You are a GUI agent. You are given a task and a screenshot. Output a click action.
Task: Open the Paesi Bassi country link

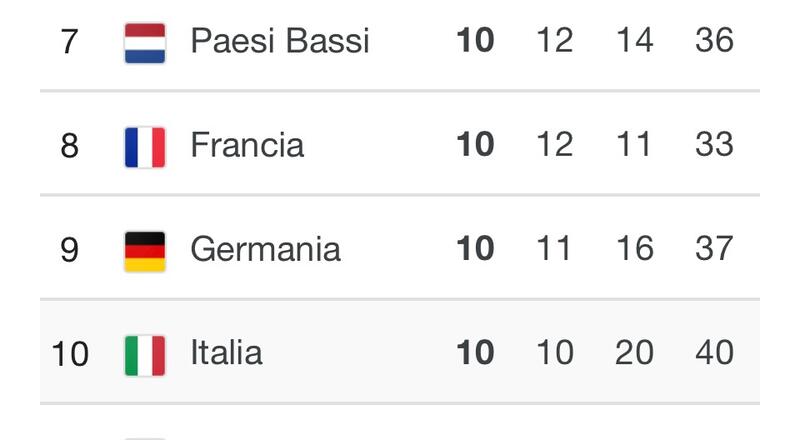coord(280,41)
